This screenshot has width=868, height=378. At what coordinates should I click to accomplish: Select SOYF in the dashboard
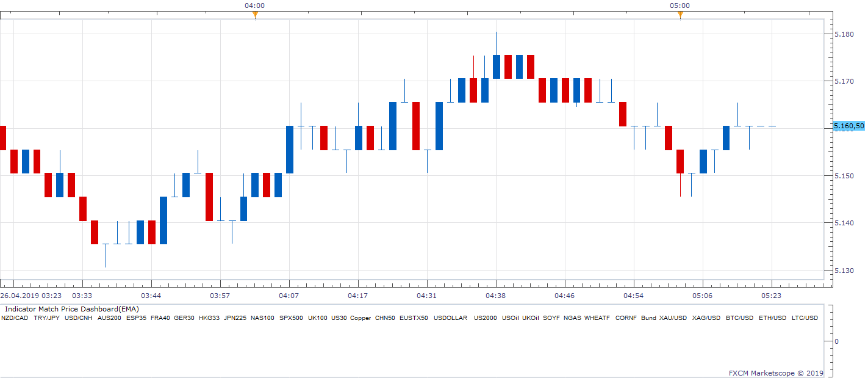[551, 318]
